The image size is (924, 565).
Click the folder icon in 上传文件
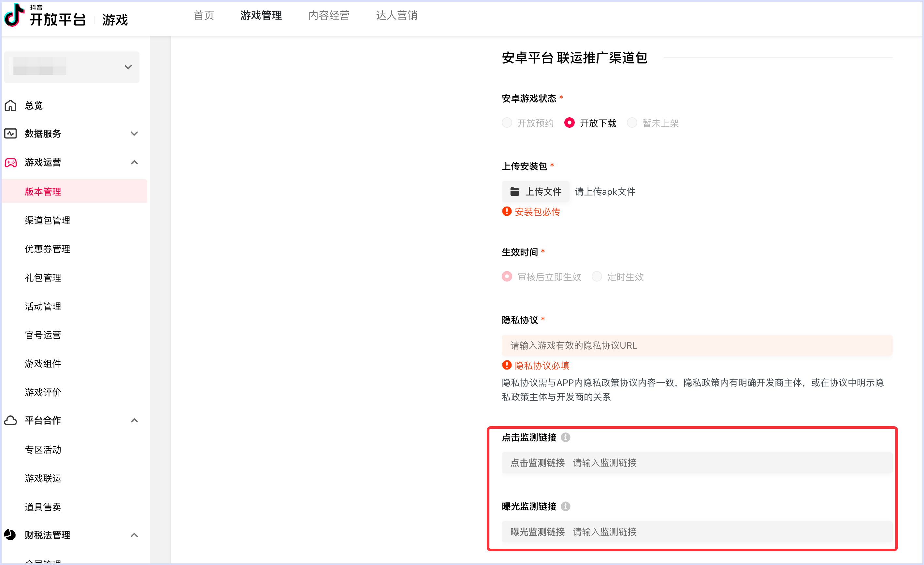pos(514,192)
